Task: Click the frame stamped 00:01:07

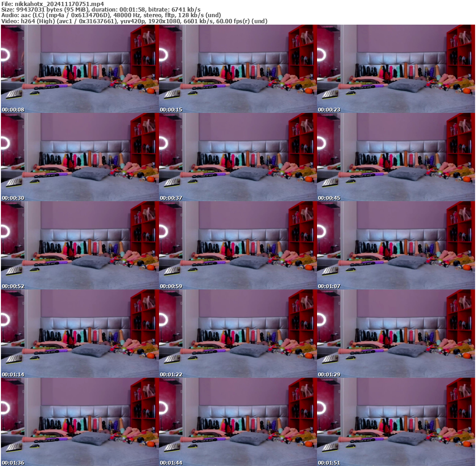Action: pyautogui.click(x=396, y=245)
